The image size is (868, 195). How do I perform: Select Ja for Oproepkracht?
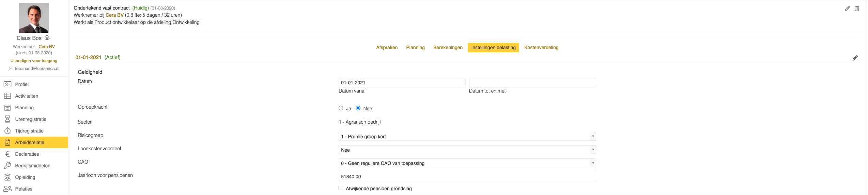tap(341, 108)
